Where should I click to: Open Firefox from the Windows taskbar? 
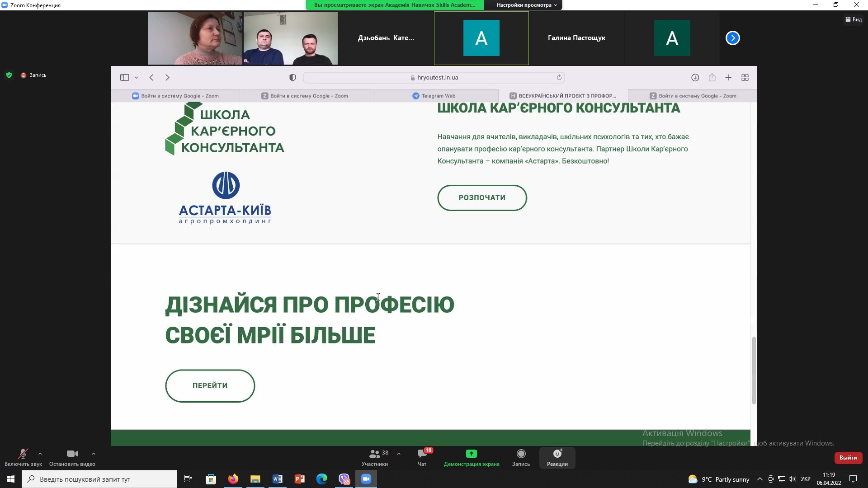pyautogui.click(x=233, y=479)
